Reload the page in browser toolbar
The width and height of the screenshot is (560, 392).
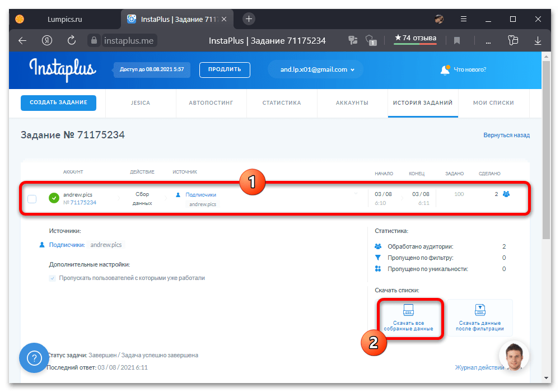pyautogui.click(x=71, y=40)
